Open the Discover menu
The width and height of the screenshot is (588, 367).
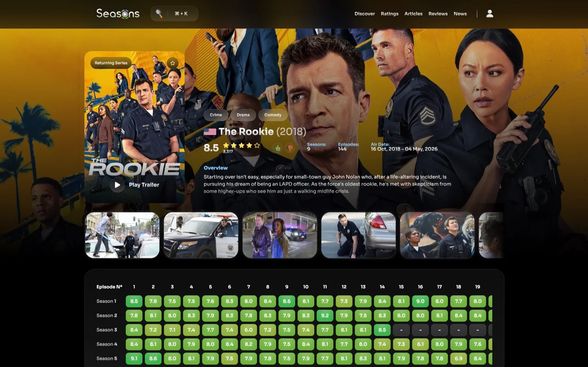click(x=365, y=14)
